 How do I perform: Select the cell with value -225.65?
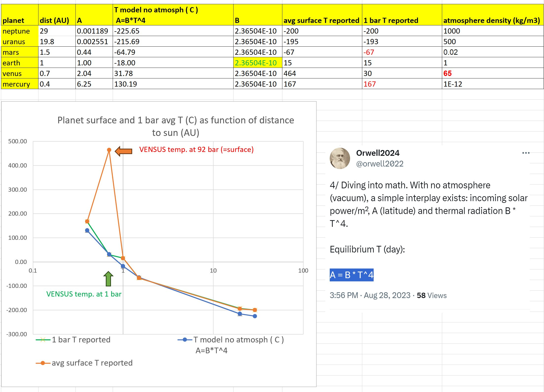point(173,31)
